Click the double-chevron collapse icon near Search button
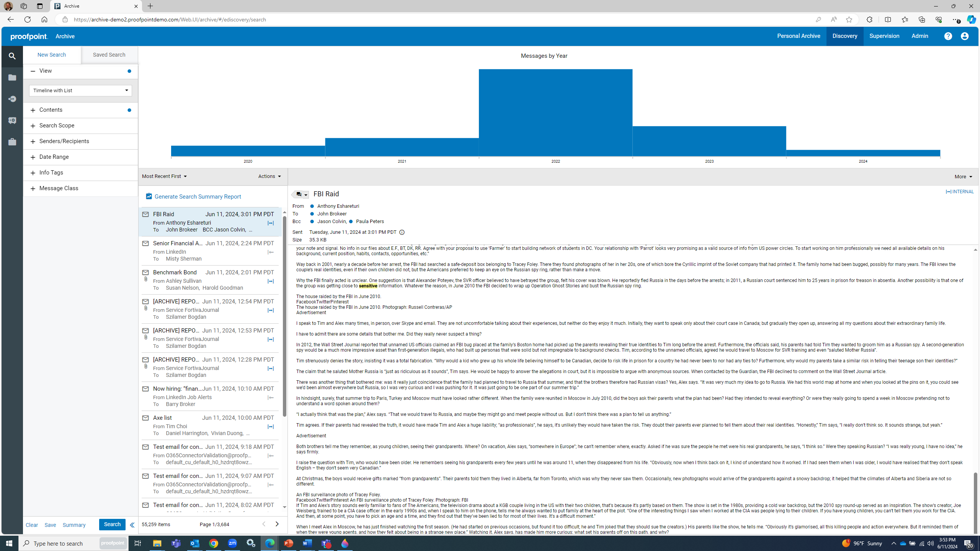 coord(132,525)
